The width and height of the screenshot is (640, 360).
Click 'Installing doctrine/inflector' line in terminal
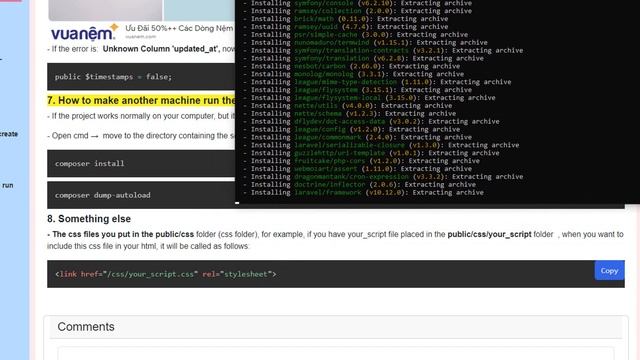359,184
